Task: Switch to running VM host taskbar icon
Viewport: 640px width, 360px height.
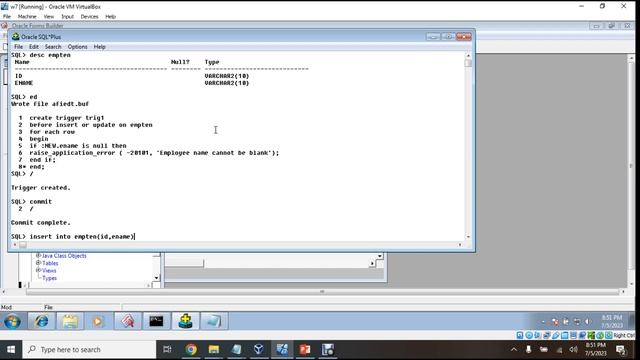Action: pos(282,349)
